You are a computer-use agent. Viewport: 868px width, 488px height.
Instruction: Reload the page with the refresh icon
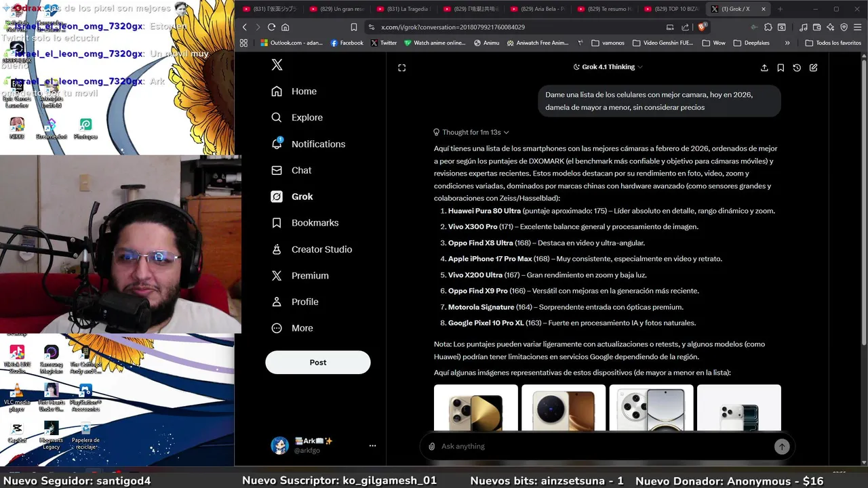(x=271, y=27)
